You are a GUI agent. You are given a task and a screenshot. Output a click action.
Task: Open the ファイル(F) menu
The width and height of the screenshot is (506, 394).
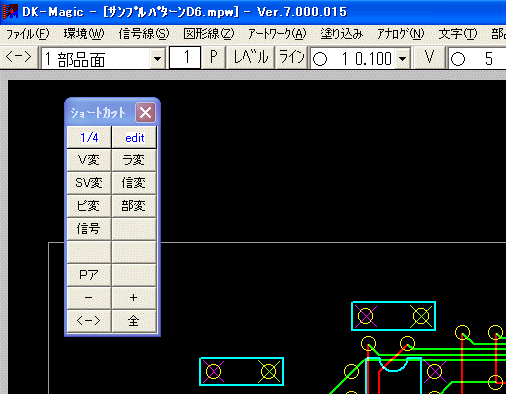[x=28, y=34]
